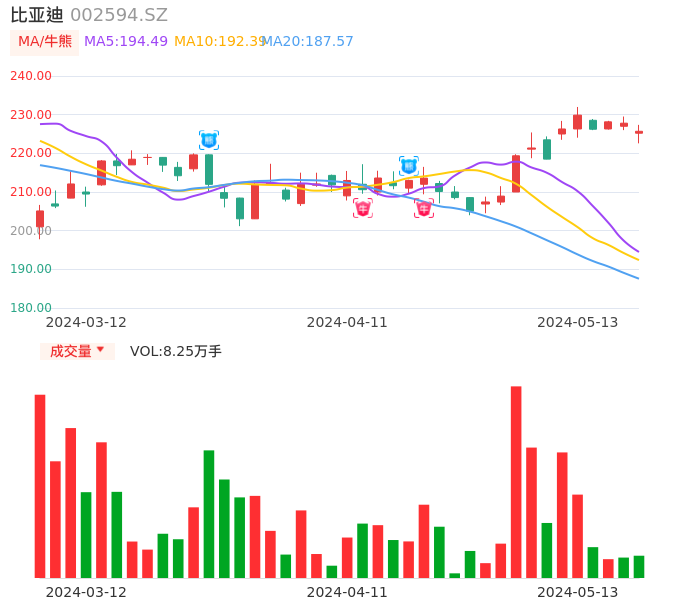This screenshot has width=686, height=606.
Task: Click the MA/牛熊 indicator button
Action: (45, 42)
